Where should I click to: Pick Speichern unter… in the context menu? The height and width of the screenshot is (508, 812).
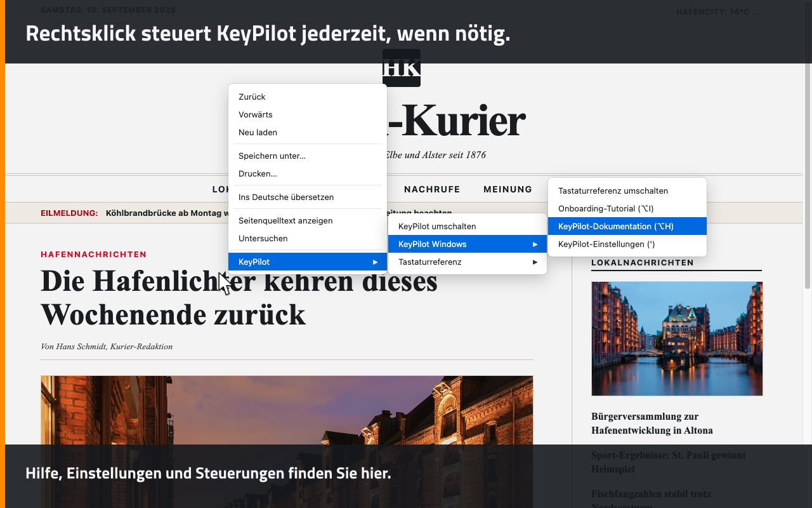[308, 156]
